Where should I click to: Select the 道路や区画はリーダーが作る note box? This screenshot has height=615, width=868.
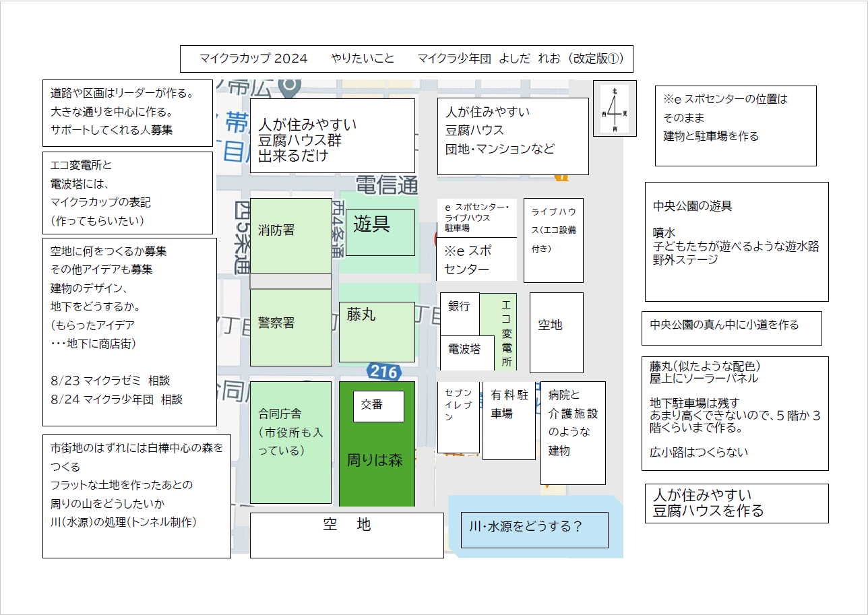(128, 112)
